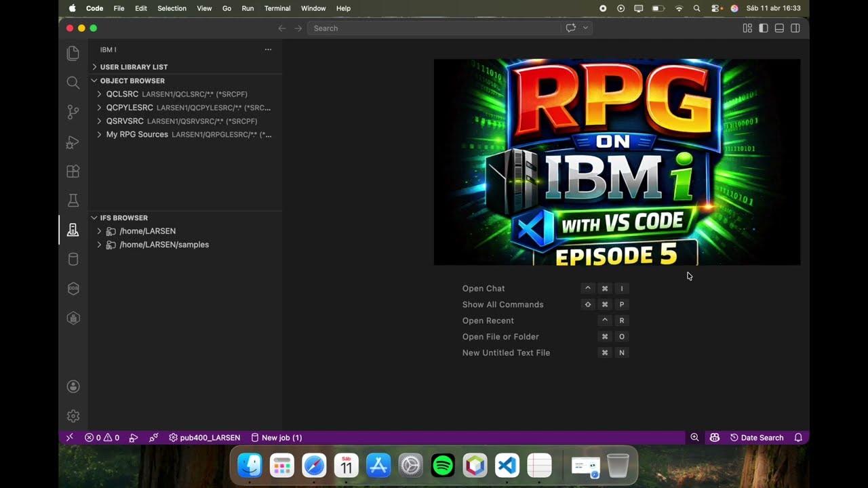The width and height of the screenshot is (868, 488).
Task: Click the RPG on IBM i thumbnail image
Action: (x=617, y=162)
